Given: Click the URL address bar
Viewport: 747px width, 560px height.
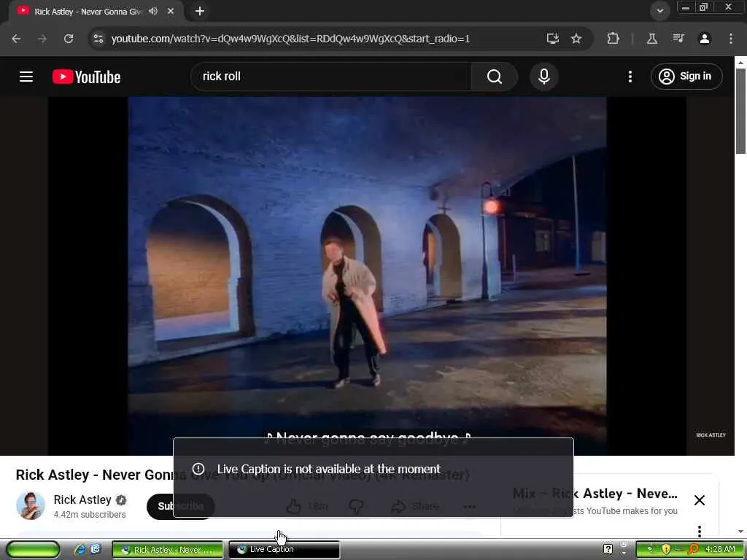Looking at the screenshot, I should [x=290, y=39].
